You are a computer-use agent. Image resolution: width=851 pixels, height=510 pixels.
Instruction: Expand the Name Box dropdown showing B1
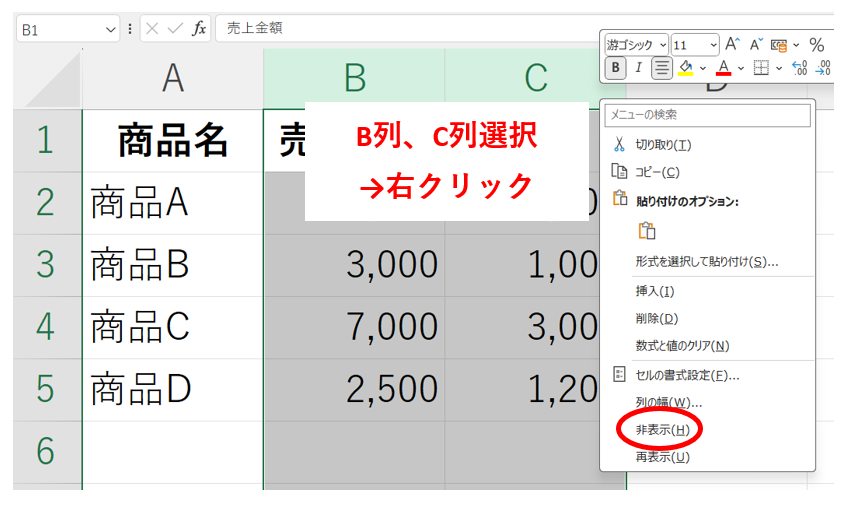pos(111,29)
